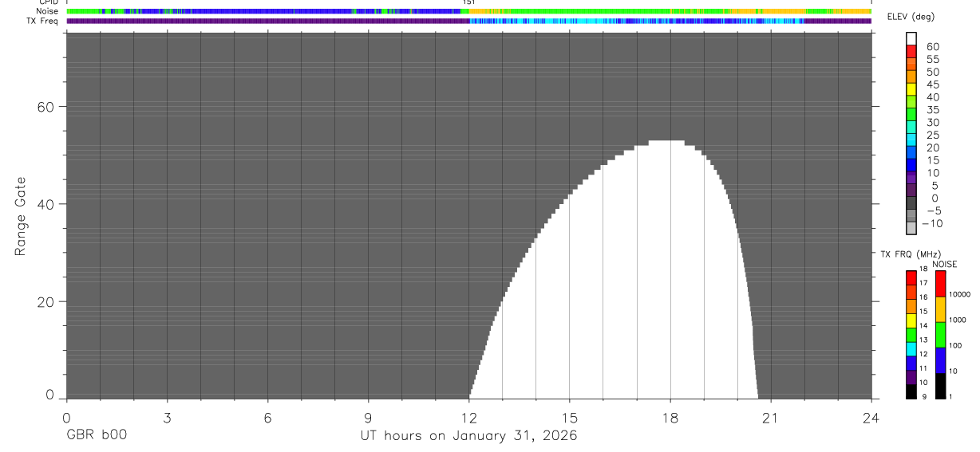Click the blue TX FRQ swatch between 11 and 12
Screen dimensions: 980x452
[911, 364]
